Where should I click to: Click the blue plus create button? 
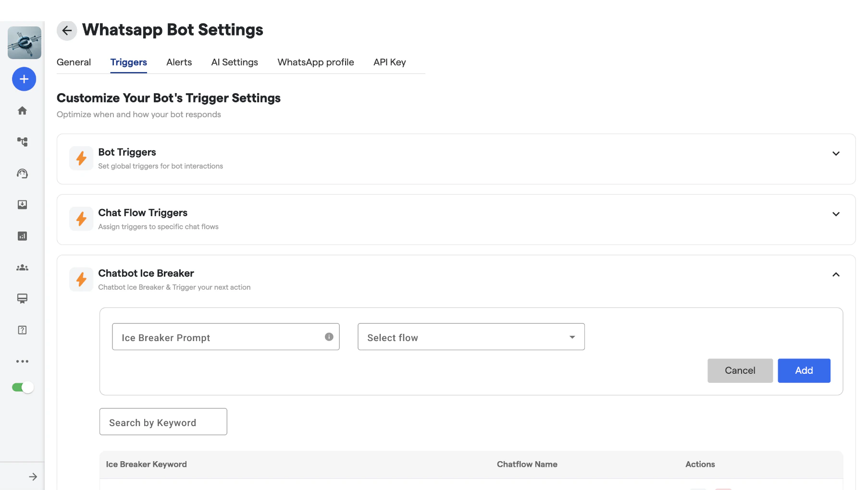click(x=24, y=79)
